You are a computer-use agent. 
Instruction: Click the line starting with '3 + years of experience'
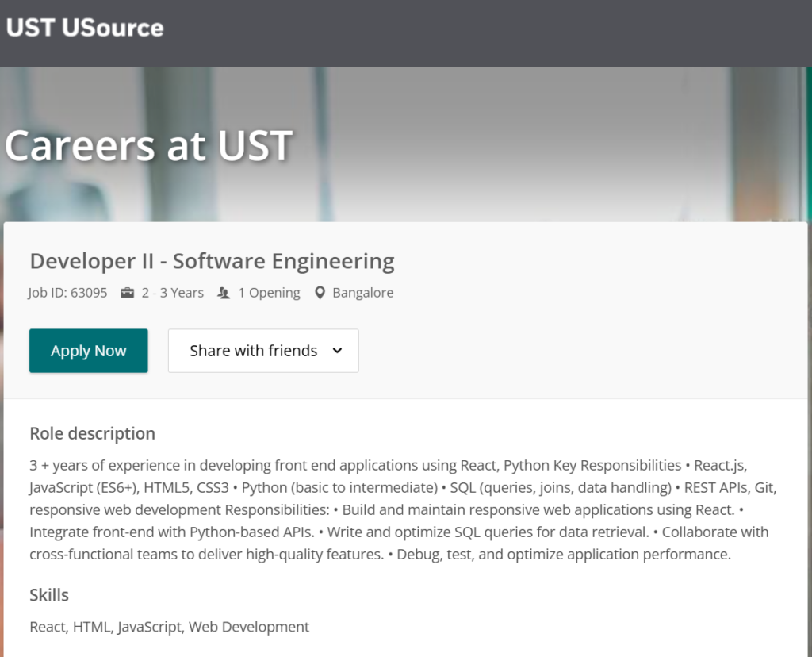pyautogui.click(x=389, y=465)
